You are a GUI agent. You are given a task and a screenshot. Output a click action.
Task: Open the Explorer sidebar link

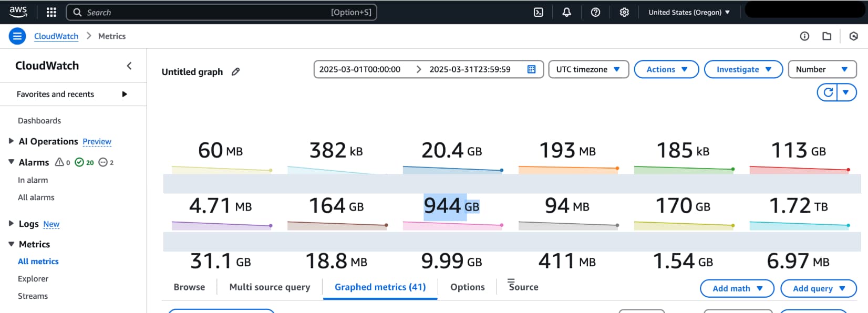coord(33,279)
